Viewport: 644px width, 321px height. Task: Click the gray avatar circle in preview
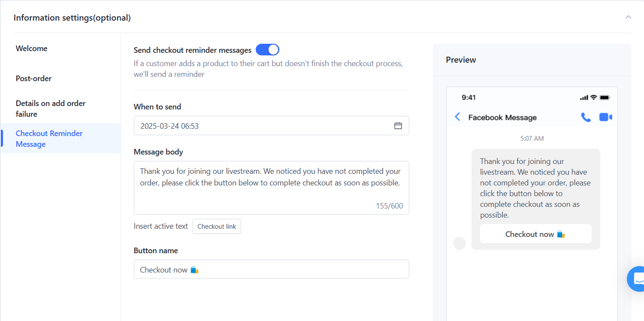[460, 243]
